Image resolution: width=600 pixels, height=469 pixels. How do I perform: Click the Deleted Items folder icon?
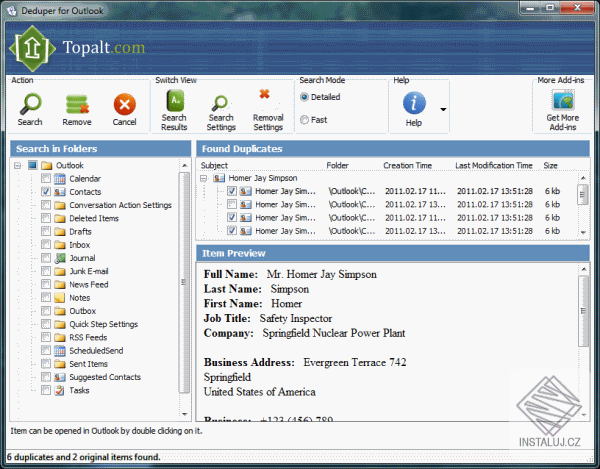click(x=59, y=218)
